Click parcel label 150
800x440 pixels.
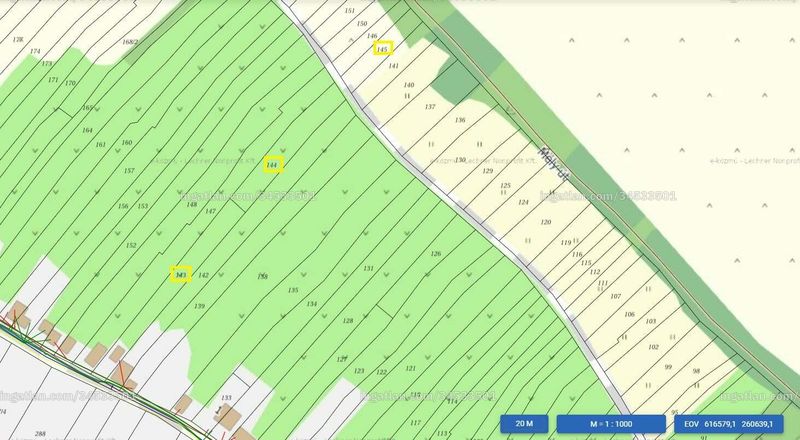[x=362, y=23]
